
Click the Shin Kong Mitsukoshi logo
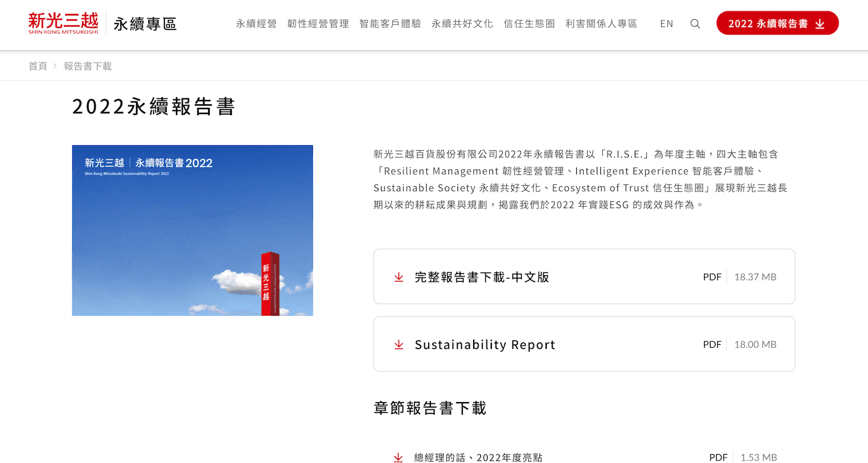(x=63, y=24)
